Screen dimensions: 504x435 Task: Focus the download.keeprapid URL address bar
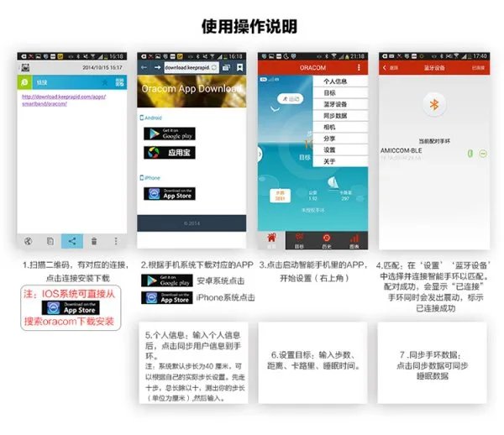click(192, 67)
